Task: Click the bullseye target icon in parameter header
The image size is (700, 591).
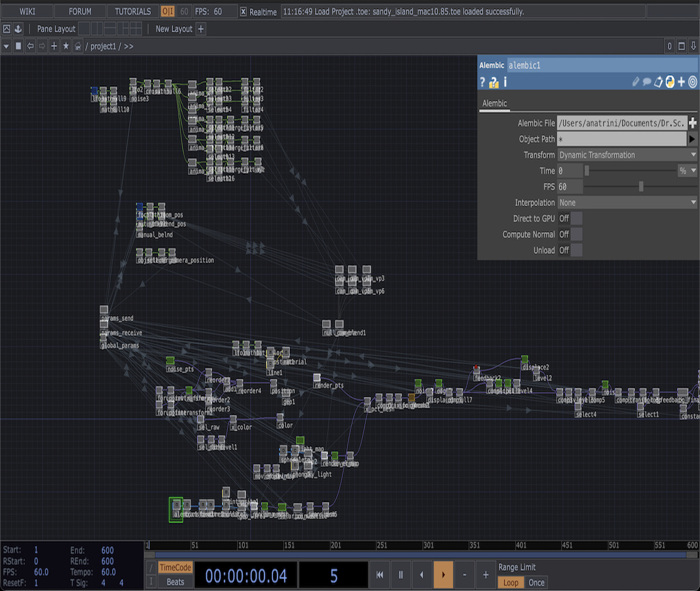Action: 691,82
